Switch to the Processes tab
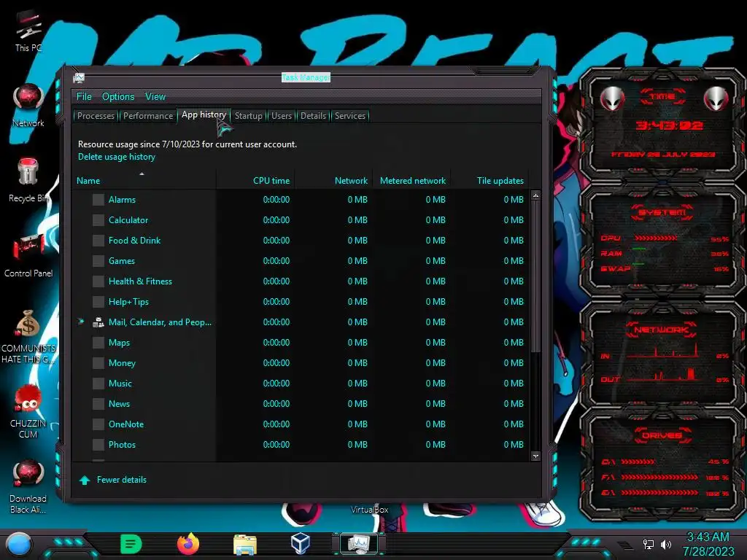Screen dimensions: 747x560 click(x=96, y=116)
